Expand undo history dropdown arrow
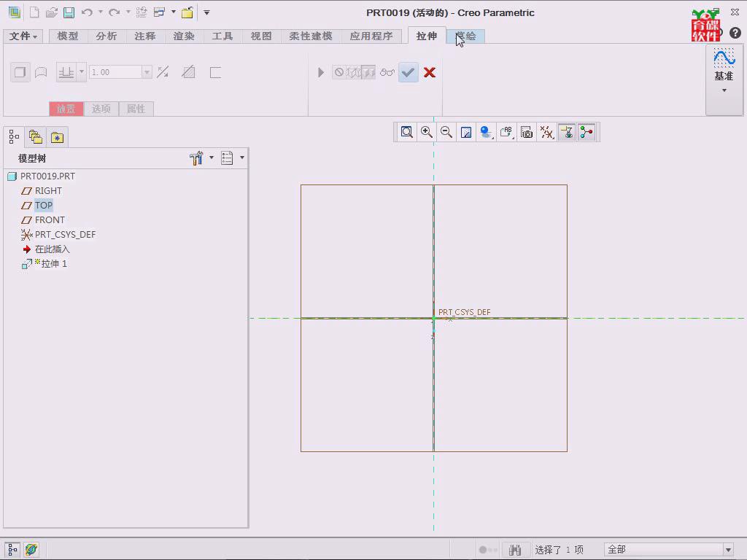Screen dimensions: 747x560 pyautogui.click(x=101, y=12)
